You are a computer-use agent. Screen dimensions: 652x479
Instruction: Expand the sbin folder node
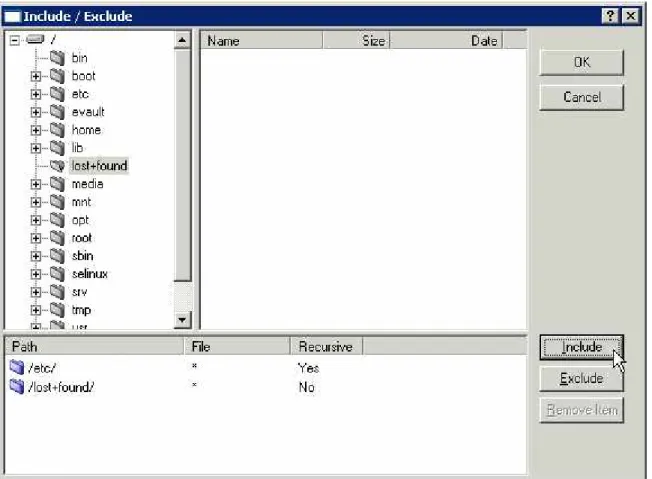coord(36,256)
